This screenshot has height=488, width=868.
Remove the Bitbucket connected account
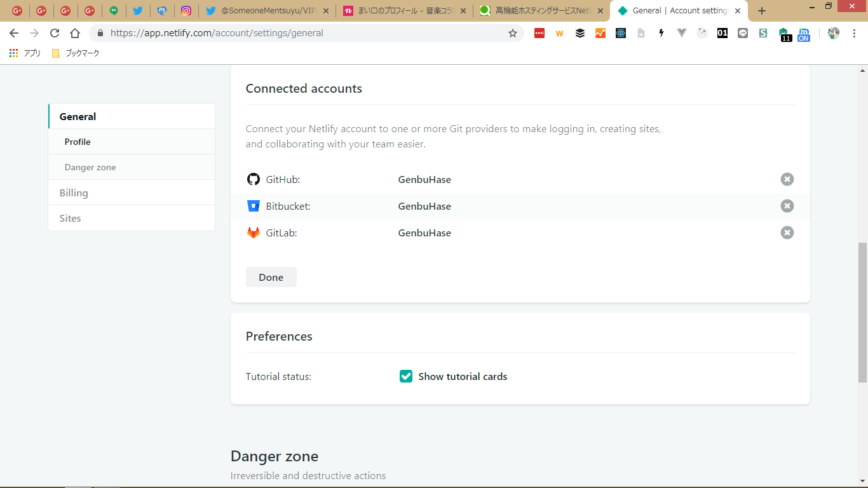tap(787, 206)
